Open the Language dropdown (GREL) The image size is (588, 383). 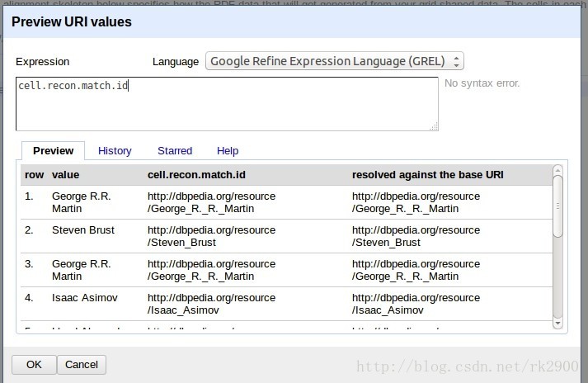(x=335, y=61)
